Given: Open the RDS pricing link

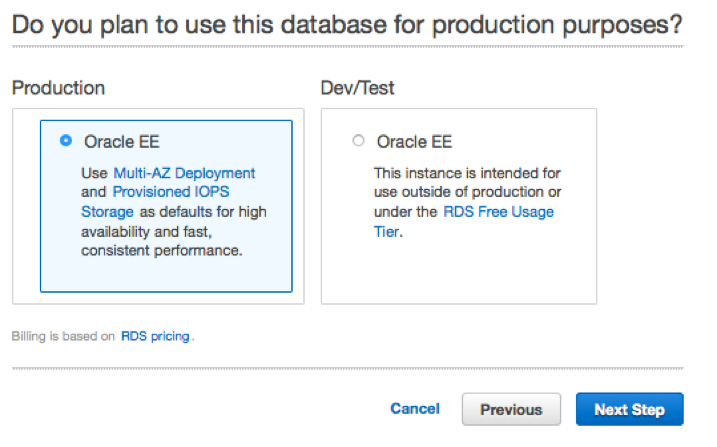Looking at the screenshot, I should pos(155,336).
